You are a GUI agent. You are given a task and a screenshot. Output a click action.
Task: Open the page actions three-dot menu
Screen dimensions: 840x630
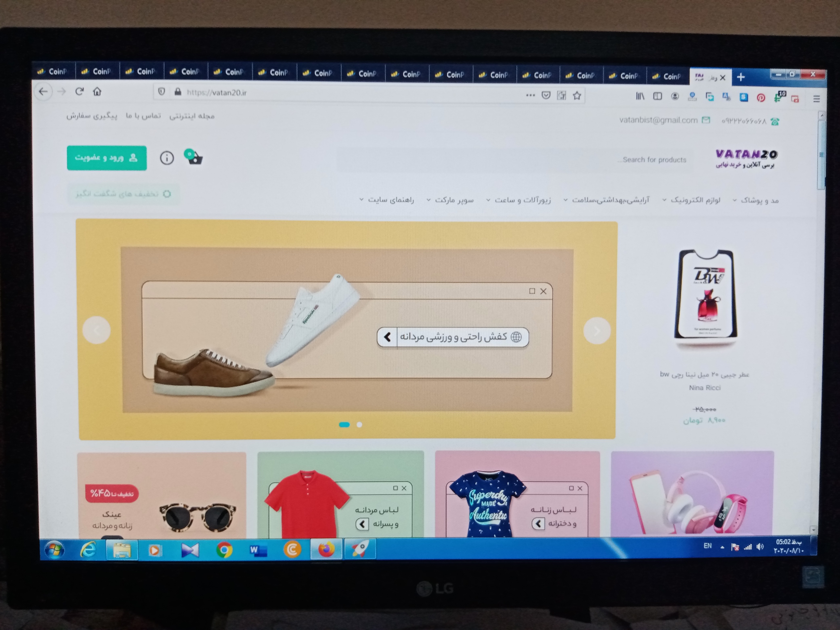pos(530,95)
